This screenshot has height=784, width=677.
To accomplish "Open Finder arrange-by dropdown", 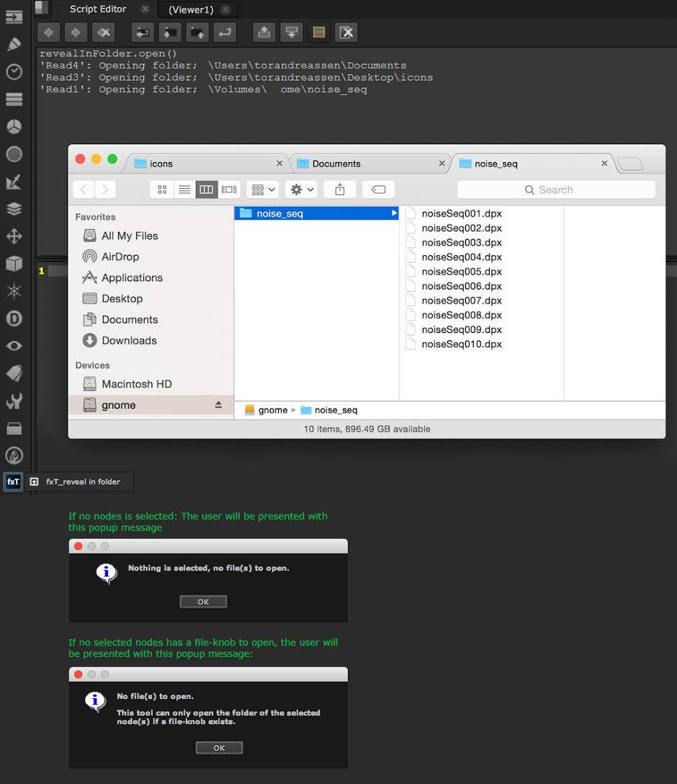I will point(262,190).
